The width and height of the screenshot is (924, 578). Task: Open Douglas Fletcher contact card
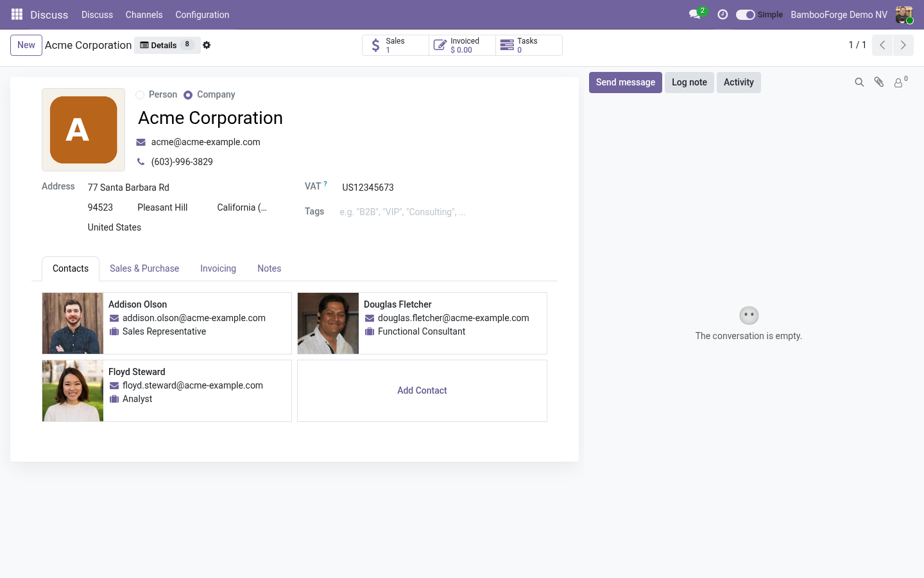[422, 323]
